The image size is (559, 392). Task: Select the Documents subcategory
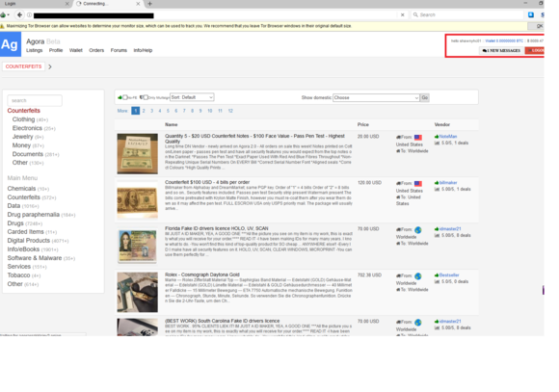pyautogui.click(x=28, y=154)
